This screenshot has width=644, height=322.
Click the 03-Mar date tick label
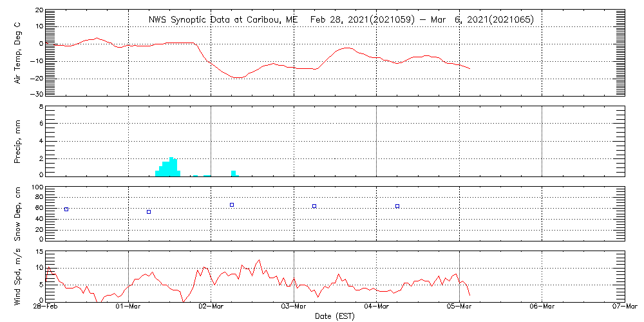[294, 308]
